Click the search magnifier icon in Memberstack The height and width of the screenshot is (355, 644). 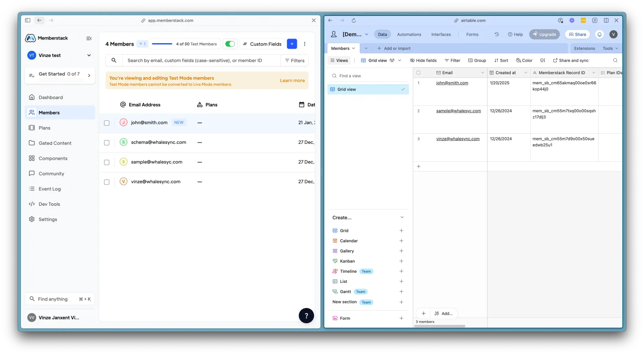[x=114, y=60]
